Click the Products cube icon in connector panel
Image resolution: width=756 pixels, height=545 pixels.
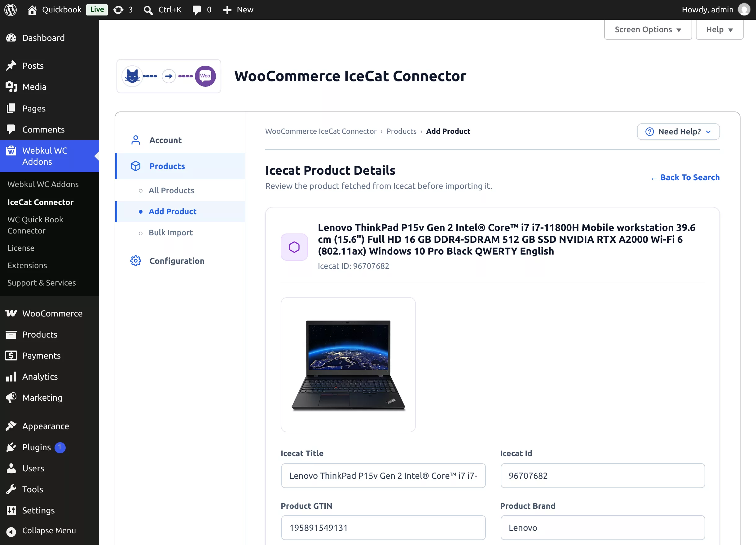tap(136, 166)
